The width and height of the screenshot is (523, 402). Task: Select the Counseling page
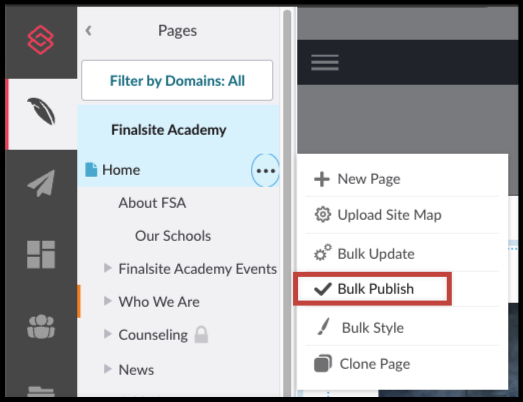(153, 335)
